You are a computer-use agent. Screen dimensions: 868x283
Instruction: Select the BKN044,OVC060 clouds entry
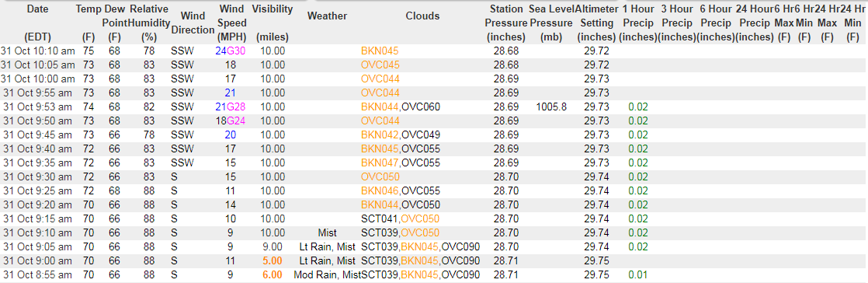401,107
